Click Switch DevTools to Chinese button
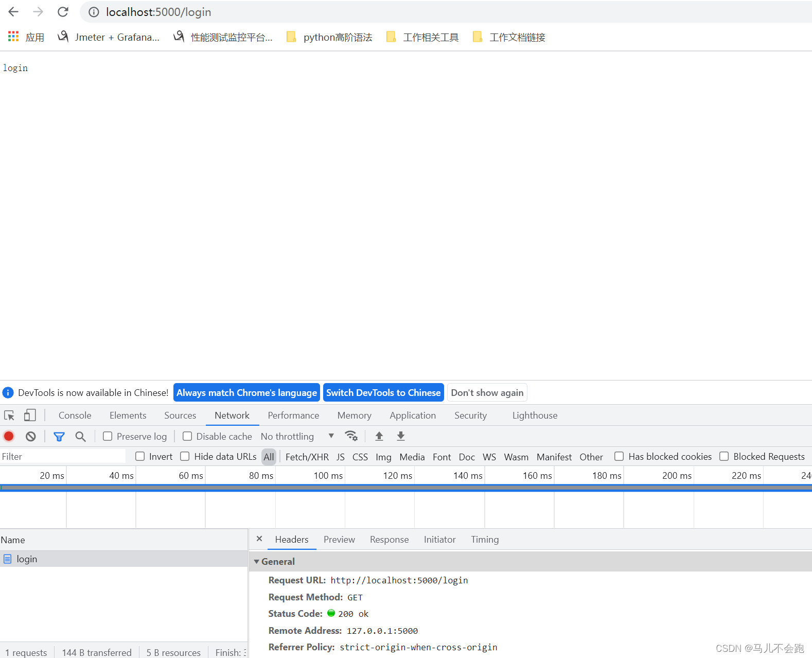Viewport: 812px width, 658px height. coord(383,393)
